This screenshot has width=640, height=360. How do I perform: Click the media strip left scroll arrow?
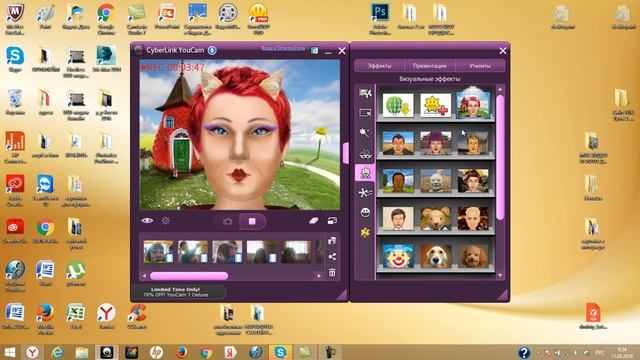coord(144,276)
